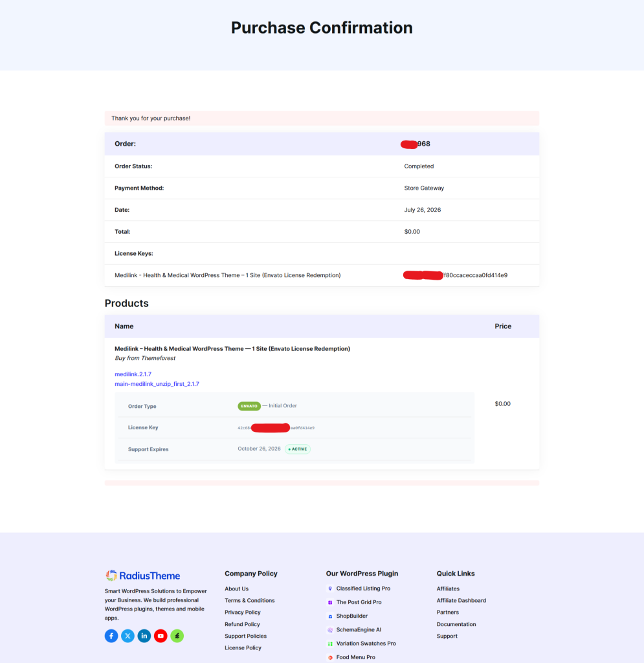Open The Post Grid Pro link
This screenshot has width=644, height=663.
(359, 602)
